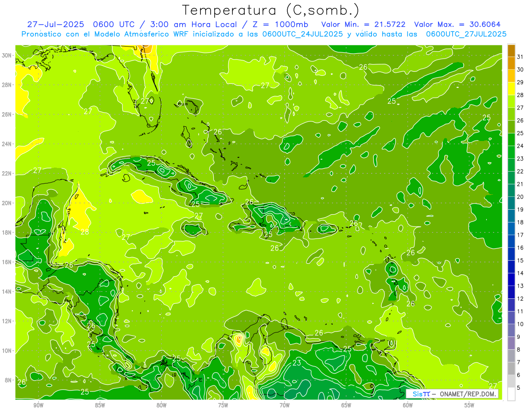
Task: Click latitude axis label "12N"
Action: [7, 321]
